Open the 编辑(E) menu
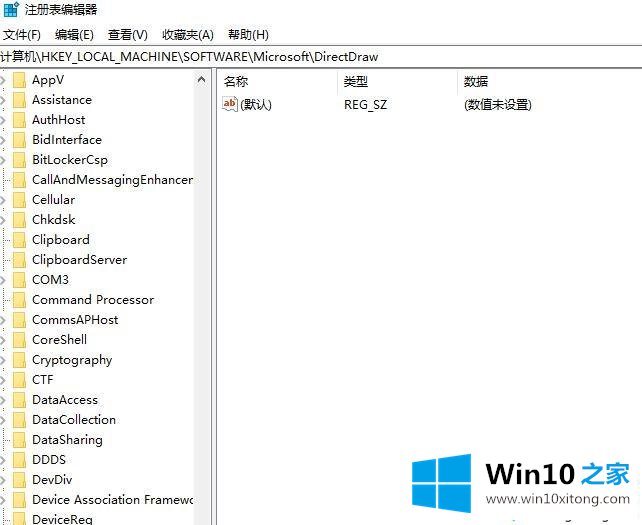 coord(74,35)
